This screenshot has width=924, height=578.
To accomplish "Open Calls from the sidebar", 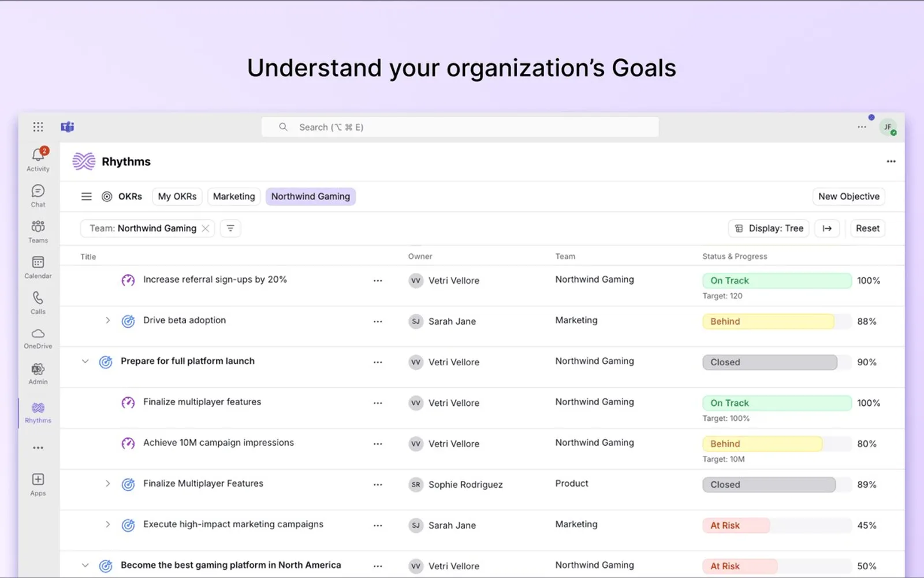I will (x=38, y=303).
